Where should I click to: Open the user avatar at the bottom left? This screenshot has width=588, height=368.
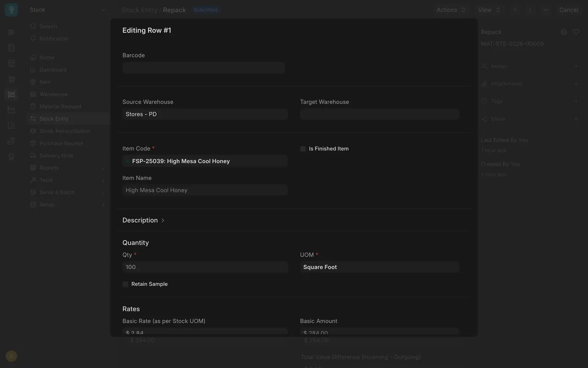pos(11,356)
